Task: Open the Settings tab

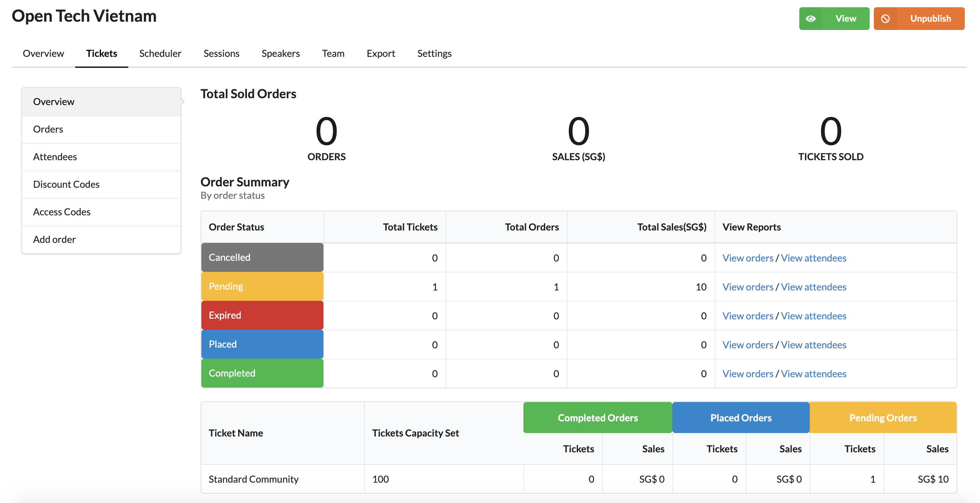Action: click(434, 53)
